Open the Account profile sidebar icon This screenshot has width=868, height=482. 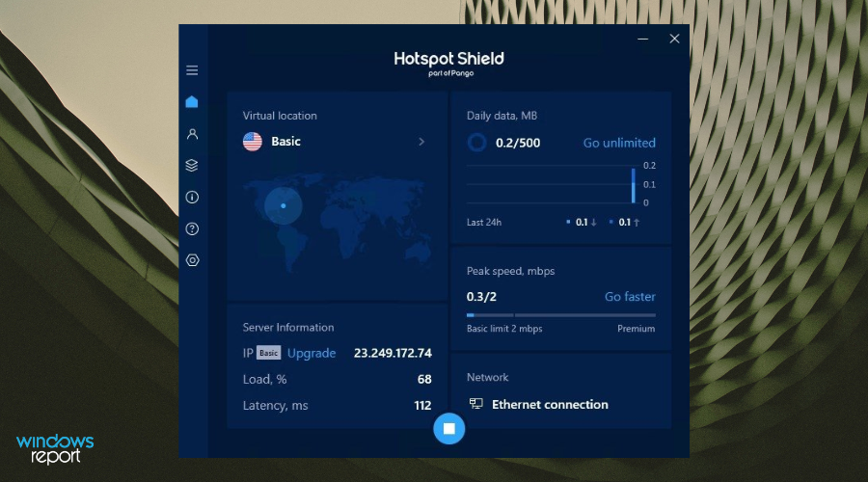coord(192,134)
